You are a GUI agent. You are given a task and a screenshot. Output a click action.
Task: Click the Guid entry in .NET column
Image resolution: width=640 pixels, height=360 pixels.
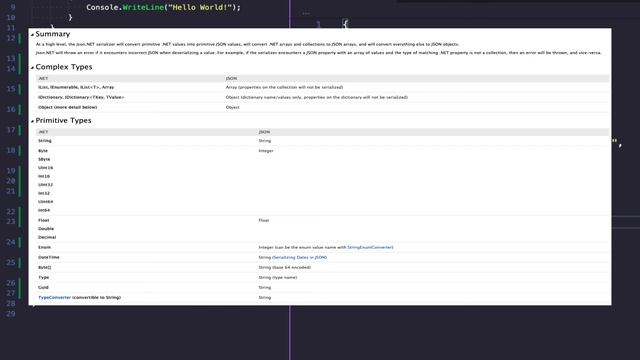(x=43, y=288)
